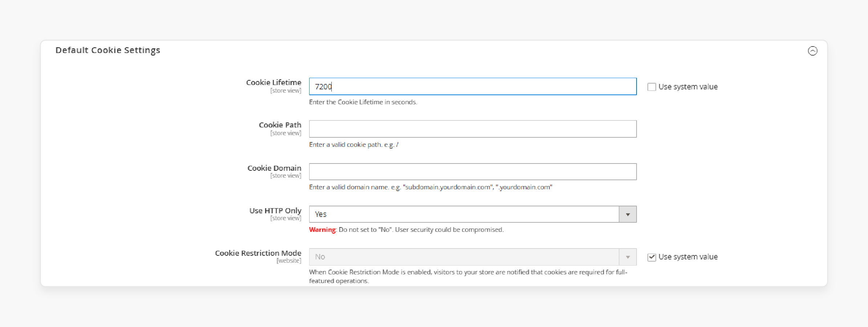
Task: Click the [website] scope label
Action: point(289,261)
